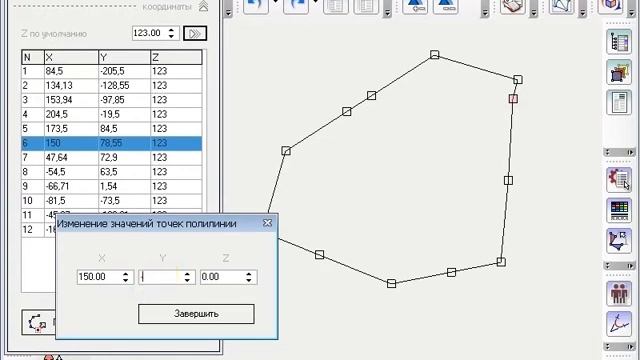Click the default Z field showing 123.00
Image resolution: width=640 pixels, height=360 pixels.
coord(150,33)
